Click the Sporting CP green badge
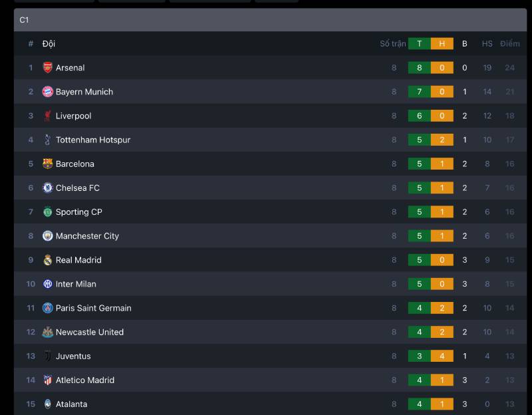This screenshot has width=532, height=415. click(47, 211)
